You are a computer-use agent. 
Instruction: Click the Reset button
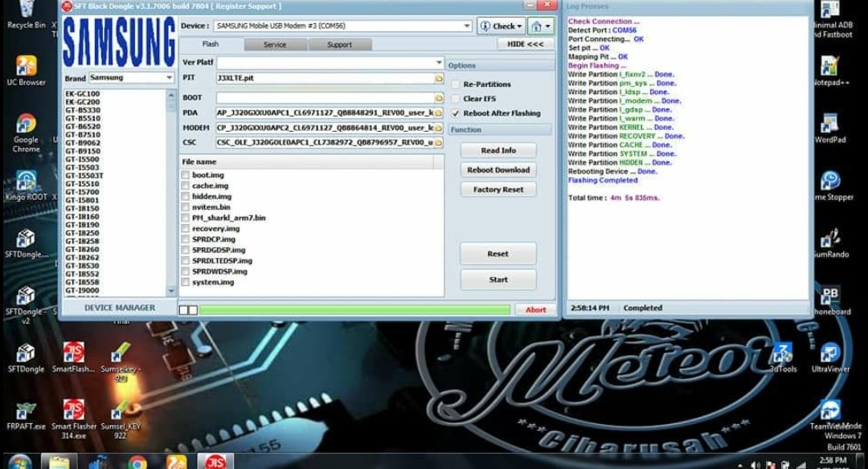498,253
